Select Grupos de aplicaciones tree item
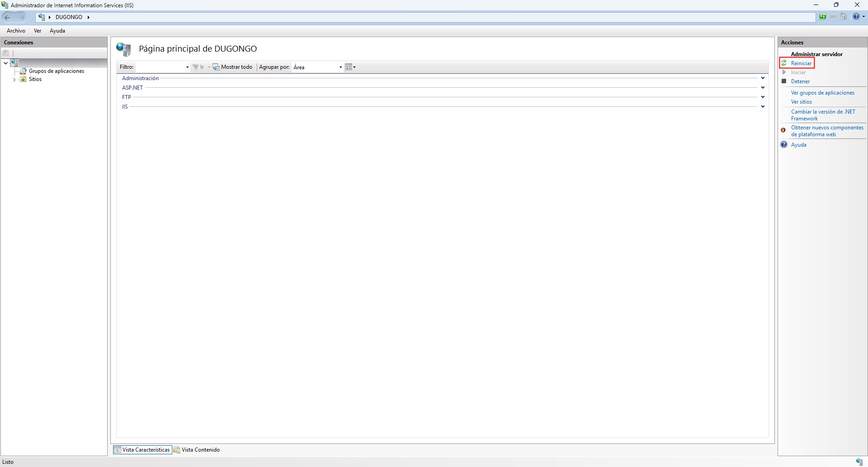The height and width of the screenshot is (467, 868). pos(57,71)
